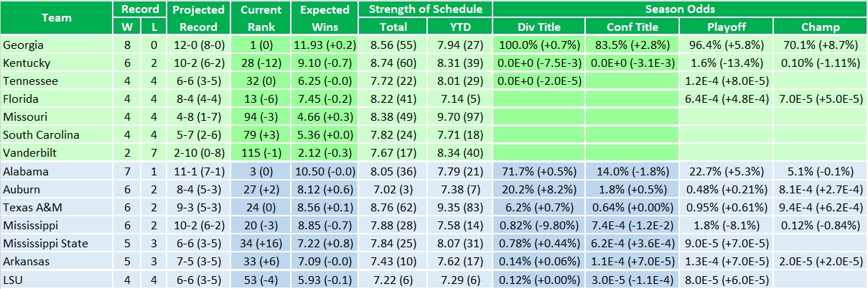Viewport: 868px width, 289px height.
Task: Select Texas A&M's YTD schedule strength
Action: pyautogui.click(x=459, y=207)
